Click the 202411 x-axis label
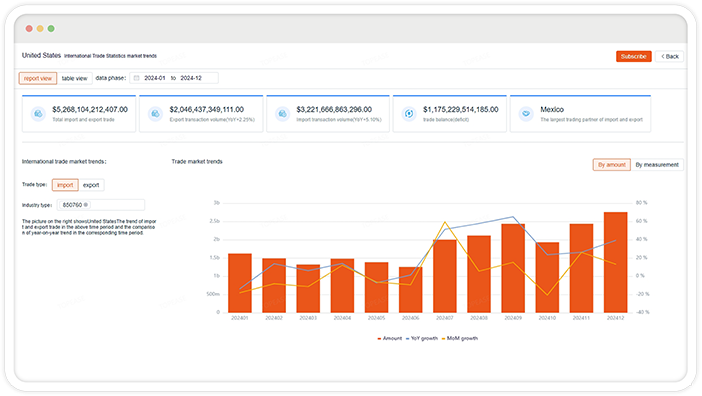The image size is (702, 396). (581, 318)
